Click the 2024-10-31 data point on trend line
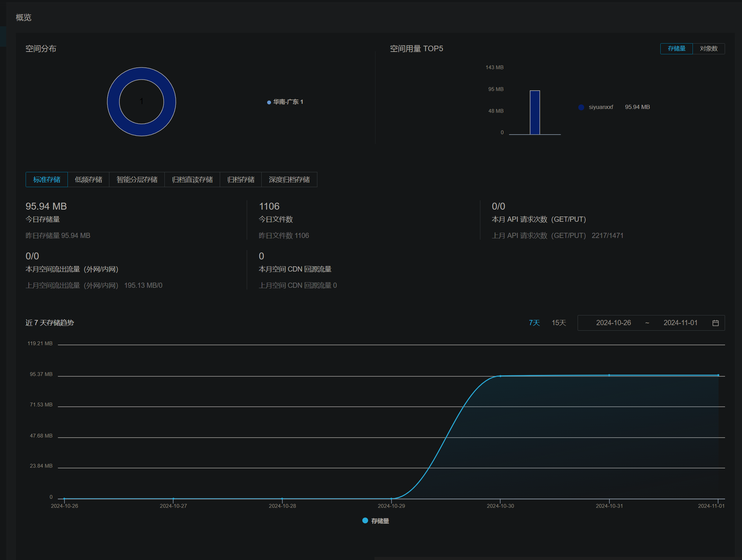742x560 pixels. point(609,375)
